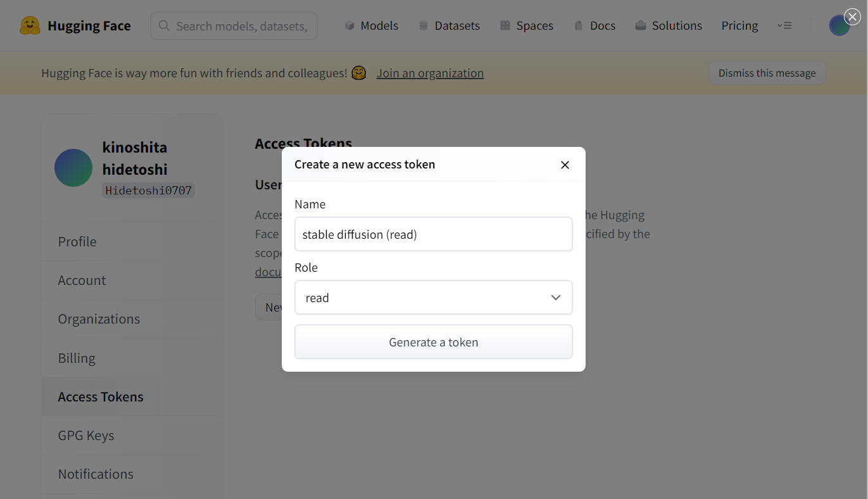Select GPG Keys in the settings sidebar
Image resolution: width=868 pixels, height=499 pixels.
132,435
